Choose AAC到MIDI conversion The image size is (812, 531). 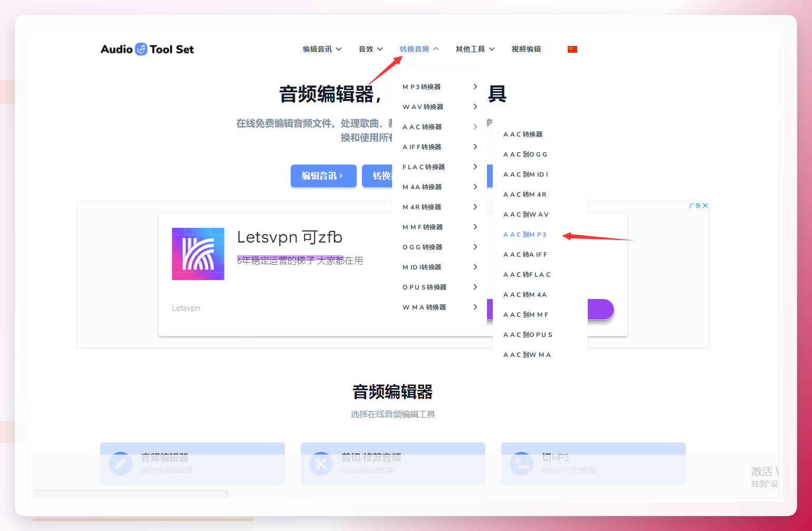click(526, 174)
